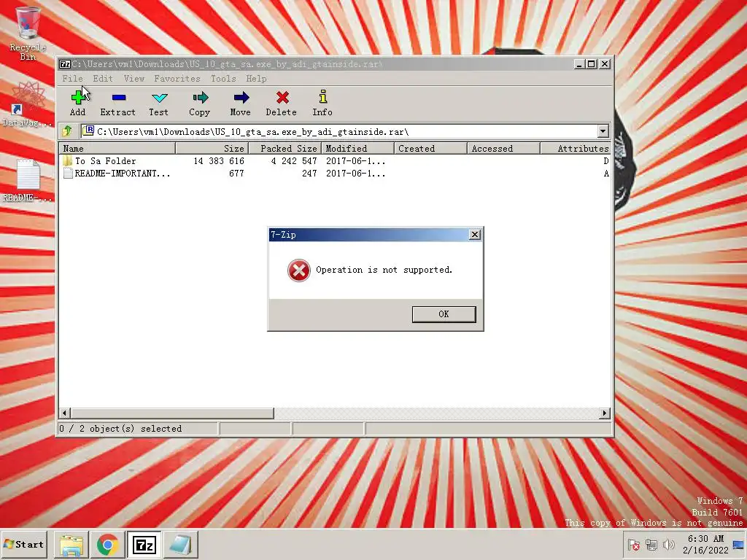
Task: Sort by the Attributes column header
Action: click(x=576, y=149)
